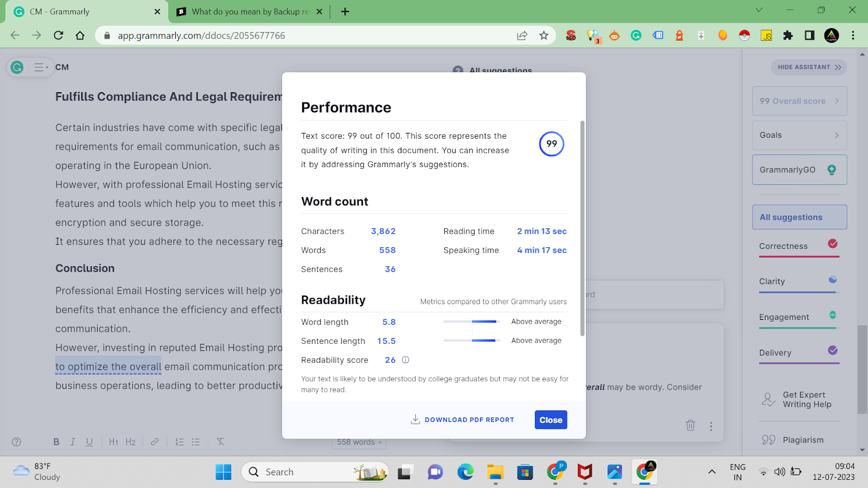Image resolution: width=868 pixels, height=488 pixels.
Task: Reload the page
Action: click(x=59, y=35)
